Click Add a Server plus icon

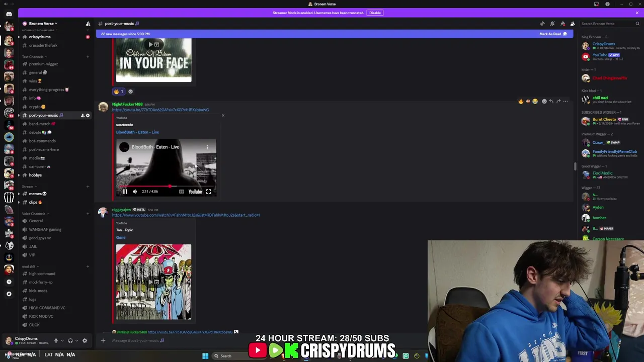(9, 282)
